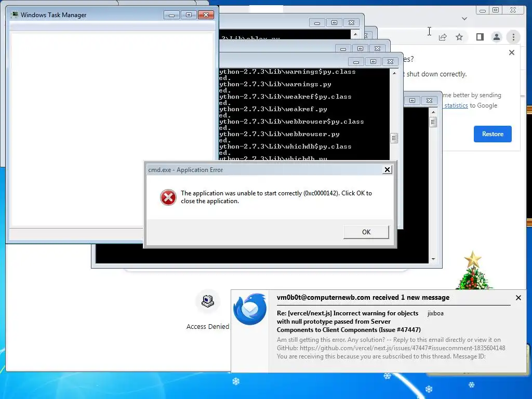Click notification header vm0b0t@computernewb.com received message
The height and width of the screenshot is (399, 532).
tap(363, 298)
